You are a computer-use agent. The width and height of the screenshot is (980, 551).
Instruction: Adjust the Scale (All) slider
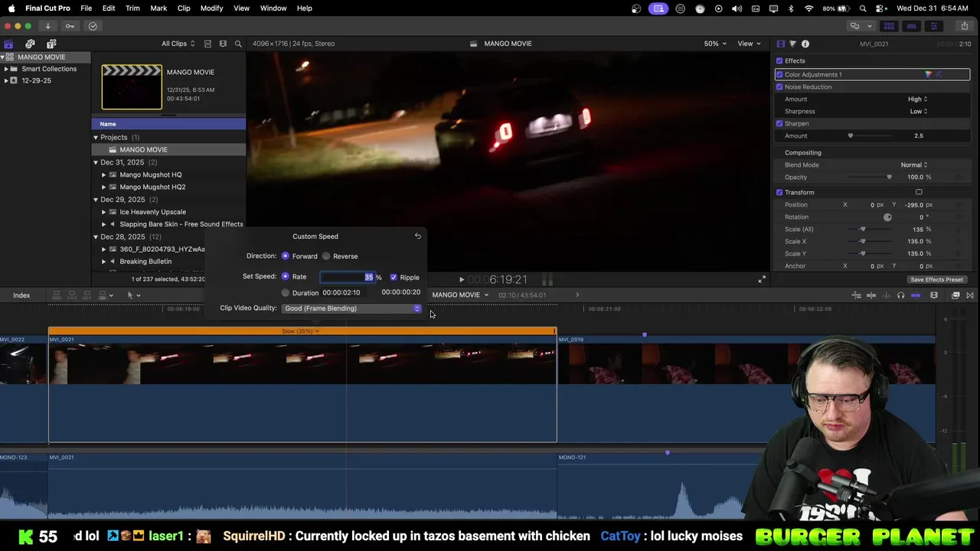coord(862,229)
